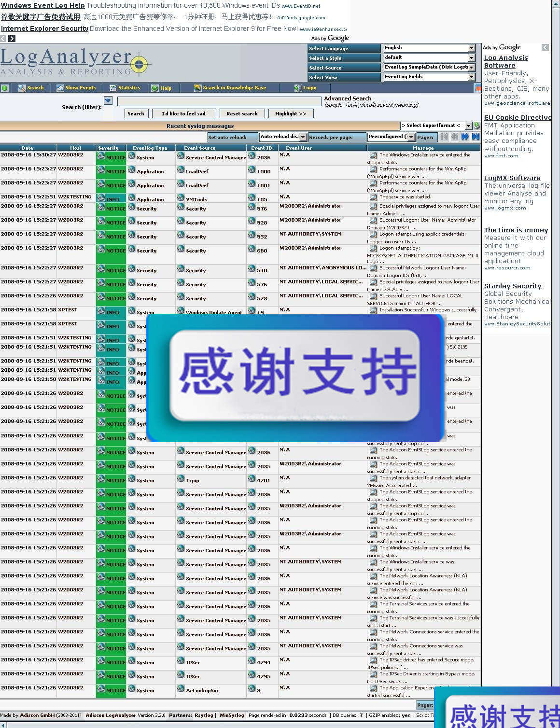
Task: Click the Search button below filter field
Action: click(x=136, y=113)
